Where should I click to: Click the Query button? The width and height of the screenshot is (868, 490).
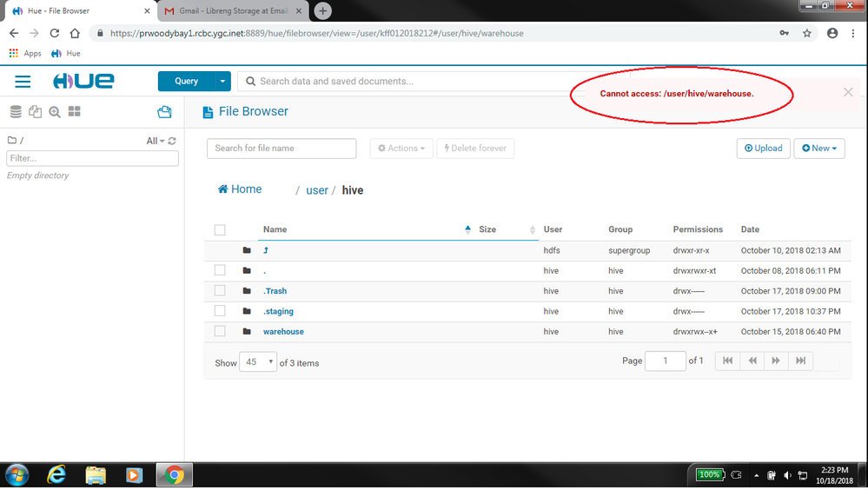187,82
